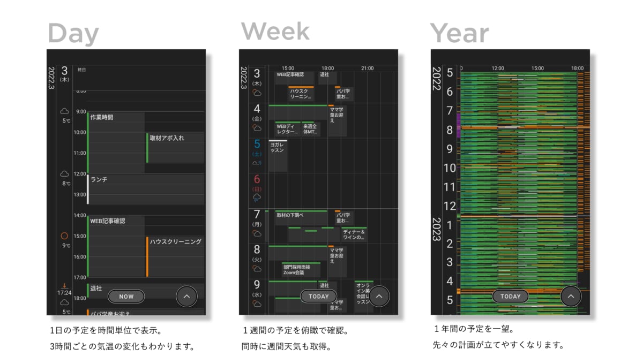Tap the cloud icon above 8℃ in Day view

point(65,174)
